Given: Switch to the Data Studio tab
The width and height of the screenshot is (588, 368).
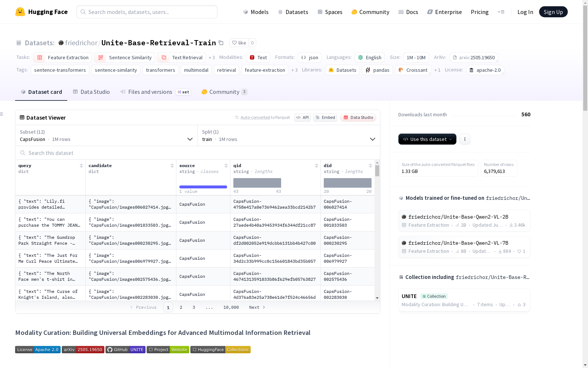Looking at the screenshot, I should (92, 92).
